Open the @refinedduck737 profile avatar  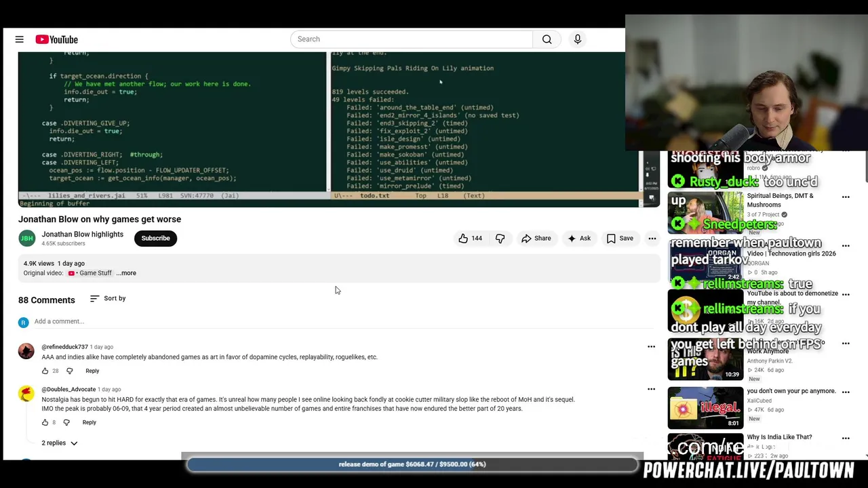click(x=26, y=351)
